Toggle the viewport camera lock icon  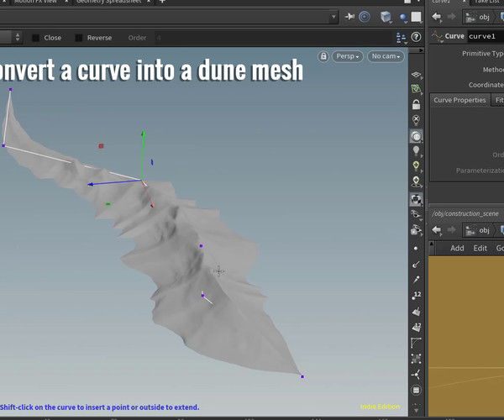(323, 56)
